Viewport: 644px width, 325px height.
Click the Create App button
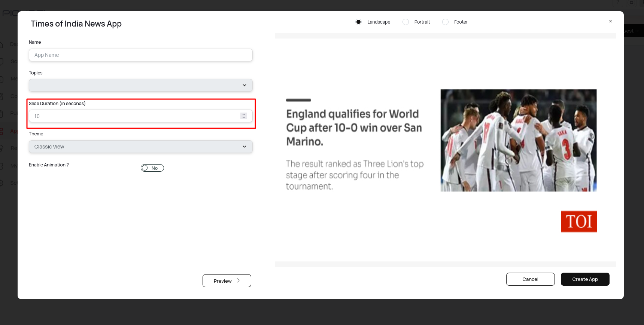tap(585, 279)
